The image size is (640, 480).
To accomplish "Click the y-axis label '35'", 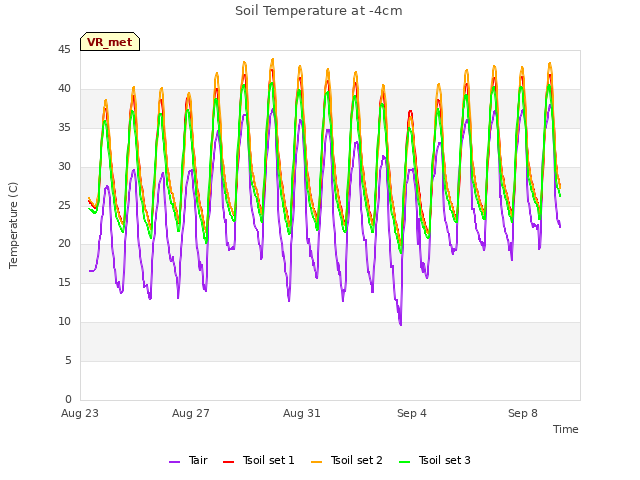I will point(64,128).
